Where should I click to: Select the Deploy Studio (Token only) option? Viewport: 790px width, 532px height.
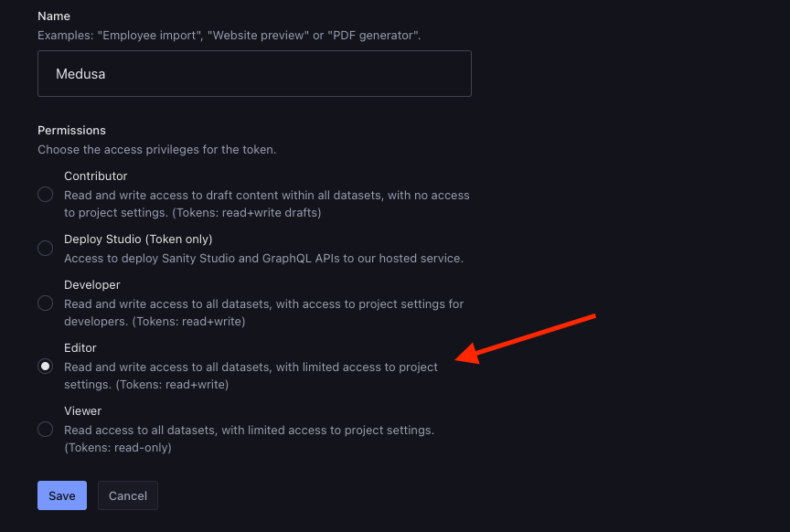coord(45,248)
